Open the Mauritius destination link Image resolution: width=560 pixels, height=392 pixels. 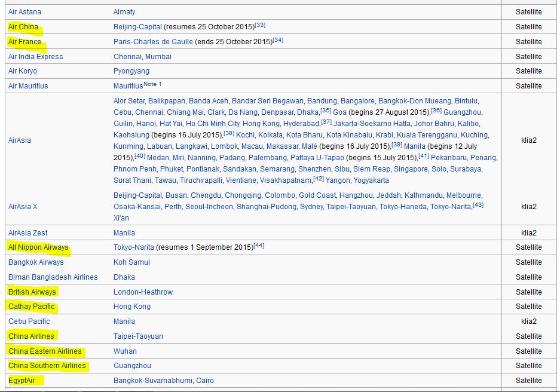pyautogui.click(x=128, y=86)
